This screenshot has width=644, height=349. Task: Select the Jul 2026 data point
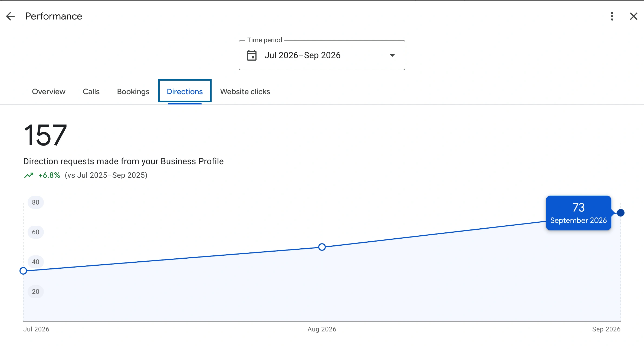coord(23,271)
